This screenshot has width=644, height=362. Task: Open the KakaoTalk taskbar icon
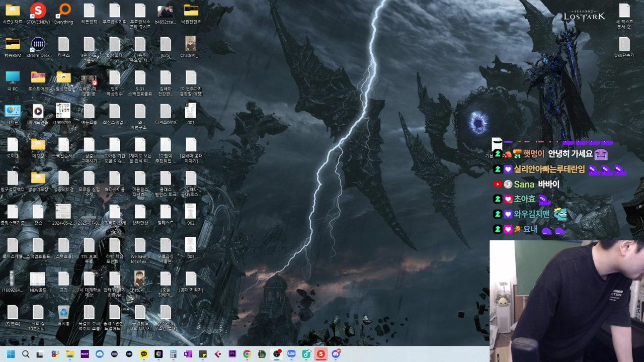click(x=144, y=354)
